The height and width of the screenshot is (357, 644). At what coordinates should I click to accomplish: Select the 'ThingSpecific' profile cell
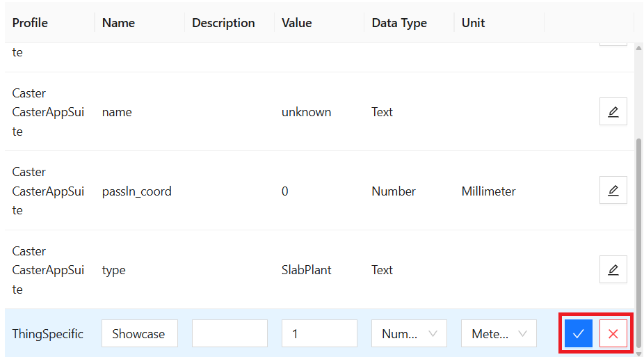48,334
